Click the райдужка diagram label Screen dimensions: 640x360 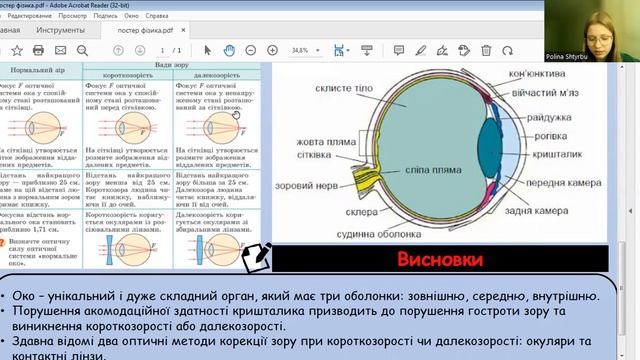tap(549, 118)
